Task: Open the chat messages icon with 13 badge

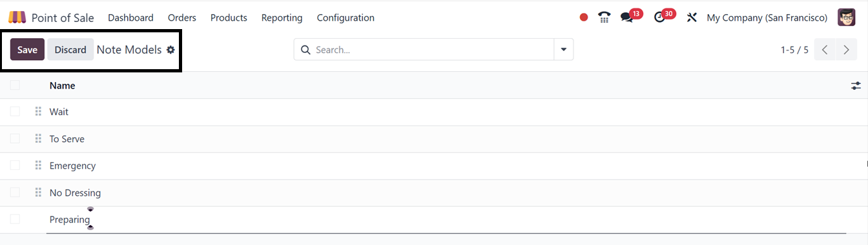Action: (x=626, y=17)
